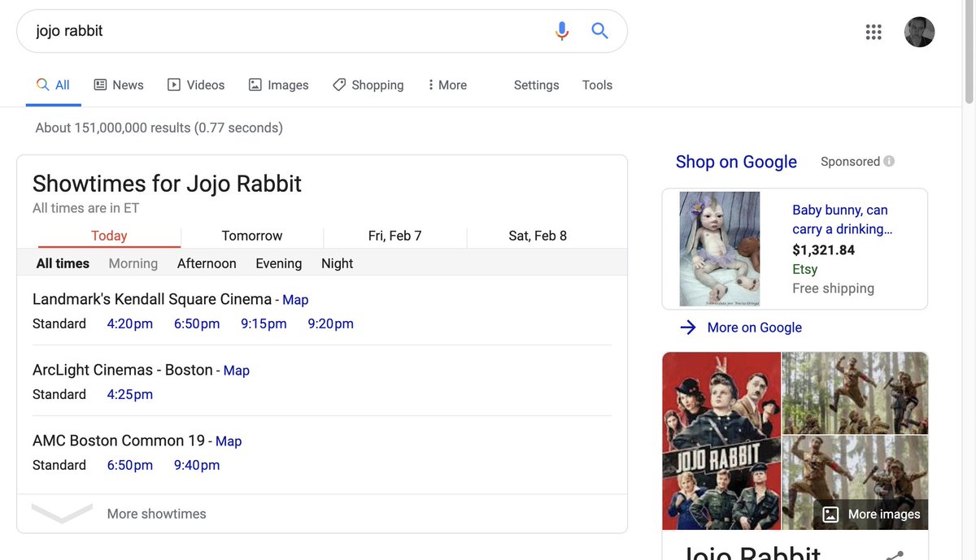Select the Fri, Feb 7 showtimes tab

tap(395, 236)
